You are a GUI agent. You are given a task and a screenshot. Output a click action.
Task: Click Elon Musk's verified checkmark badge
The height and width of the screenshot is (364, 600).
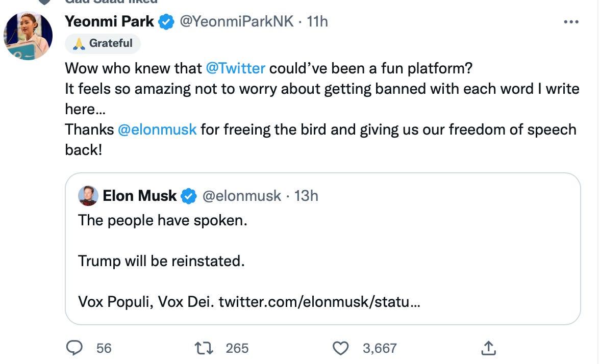(189, 196)
